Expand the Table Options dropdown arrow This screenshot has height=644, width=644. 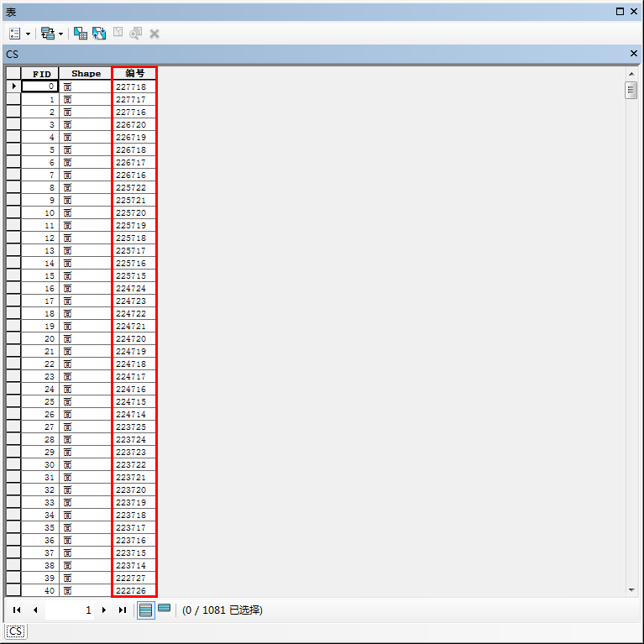[x=28, y=34]
